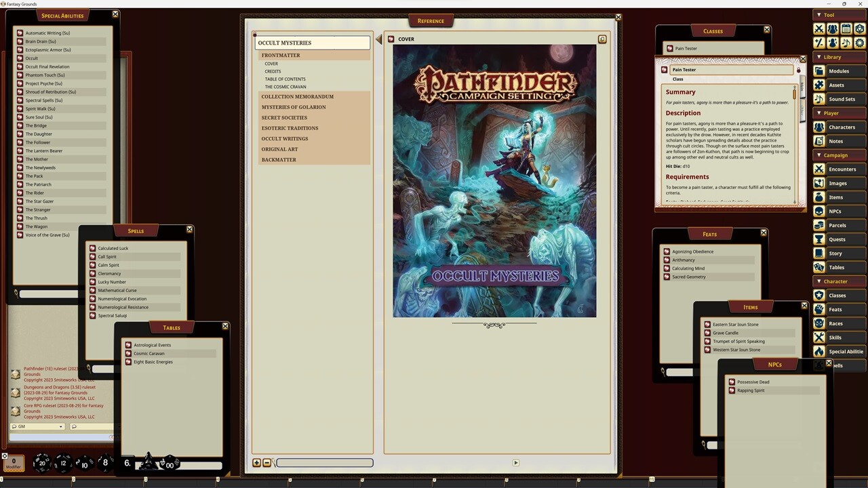This screenshot has height=488, width=868.
Task: Select Table of Contents under Frontmatter
Action: pos(285,79)
